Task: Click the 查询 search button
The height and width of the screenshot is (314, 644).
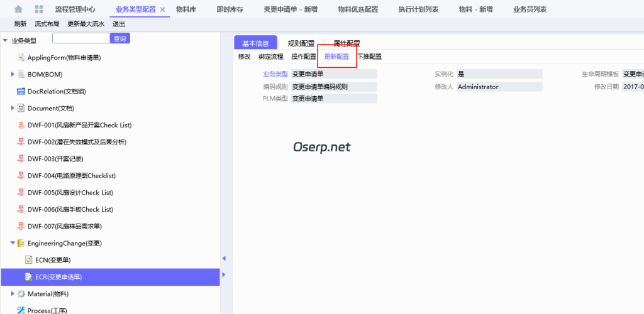Action: coord(120,38)
